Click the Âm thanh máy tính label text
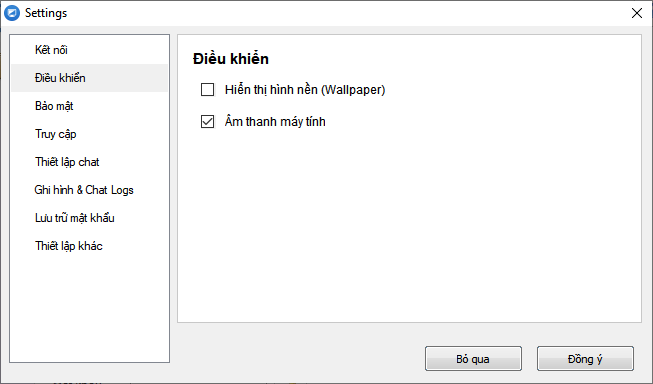 pyautogui.click(x=275, y=122)
